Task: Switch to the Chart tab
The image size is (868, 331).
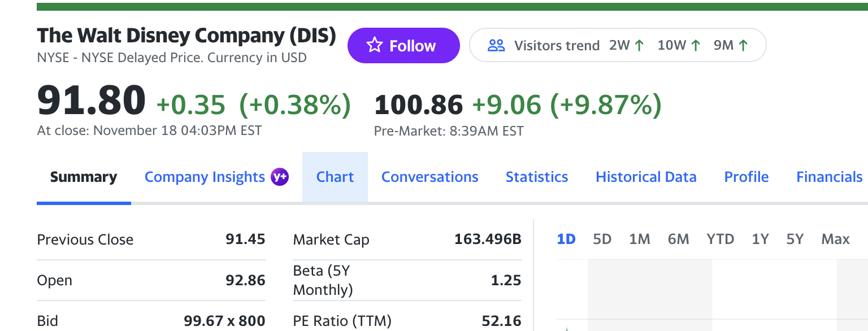Action: click(x=335, y=177)
